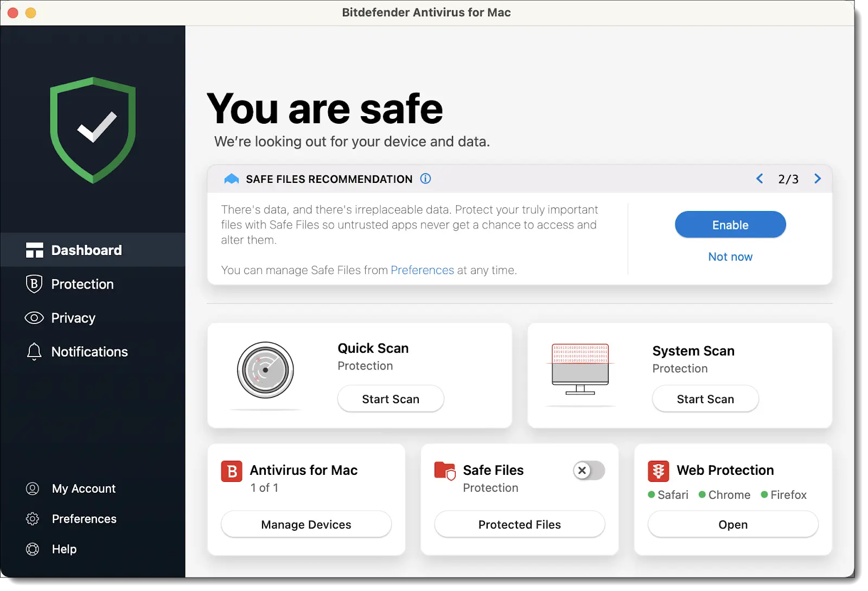Click the Privacy eye icon
Image resolution: width=868 pixels, height=591 pixels.
point(34,318)
